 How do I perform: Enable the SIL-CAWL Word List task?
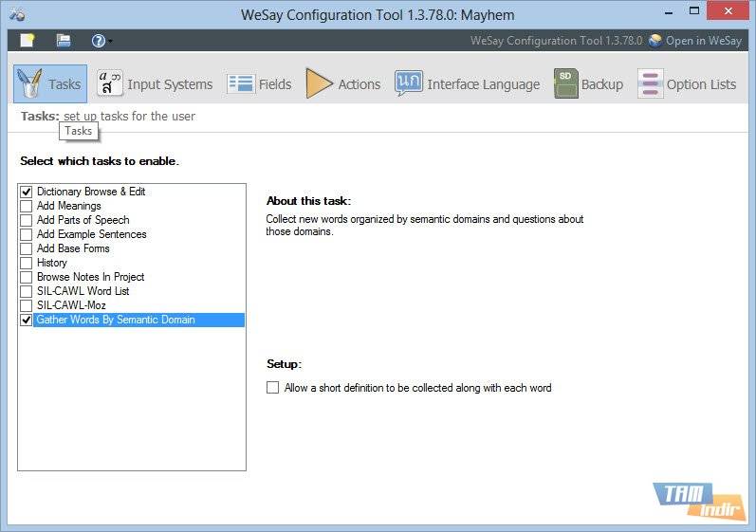tap(27, 291)
